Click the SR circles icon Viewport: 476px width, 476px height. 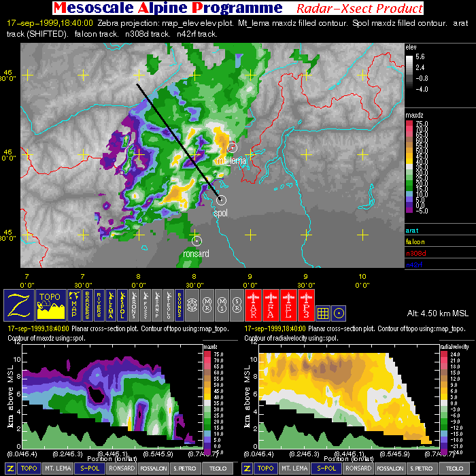pos(237,305)
